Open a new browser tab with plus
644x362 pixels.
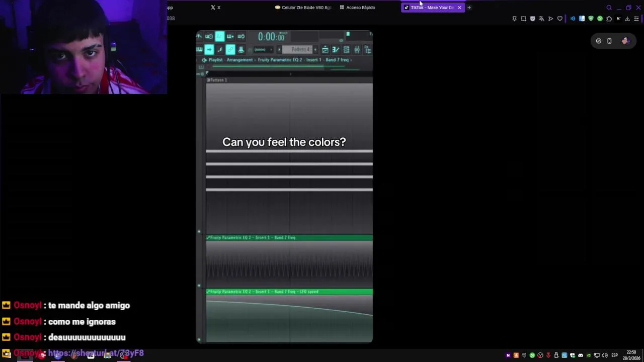coord(469,8)
